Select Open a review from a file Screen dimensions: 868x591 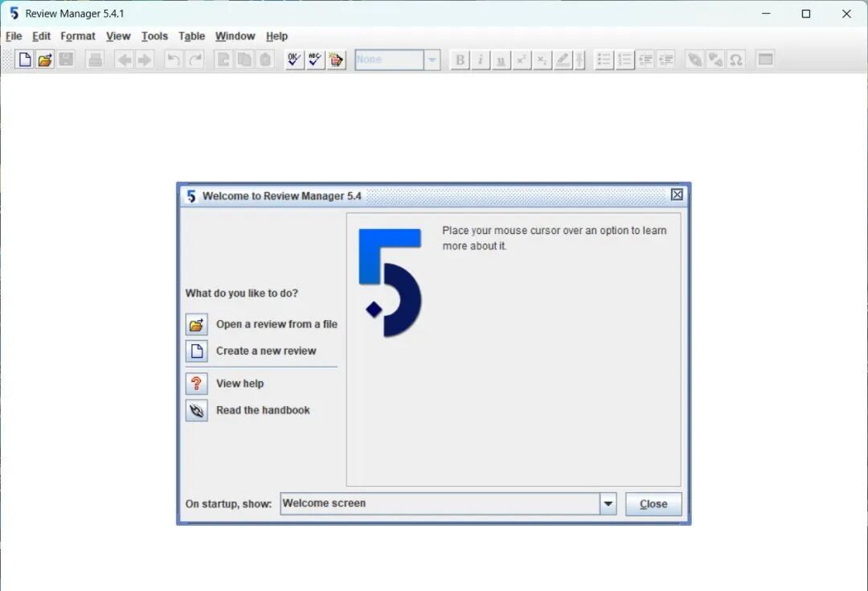261,325
